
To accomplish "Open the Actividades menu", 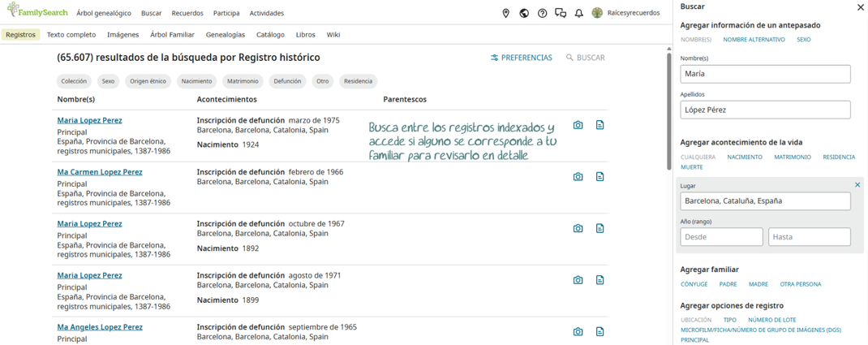I will pyautogui.click(x=266, y=13).
